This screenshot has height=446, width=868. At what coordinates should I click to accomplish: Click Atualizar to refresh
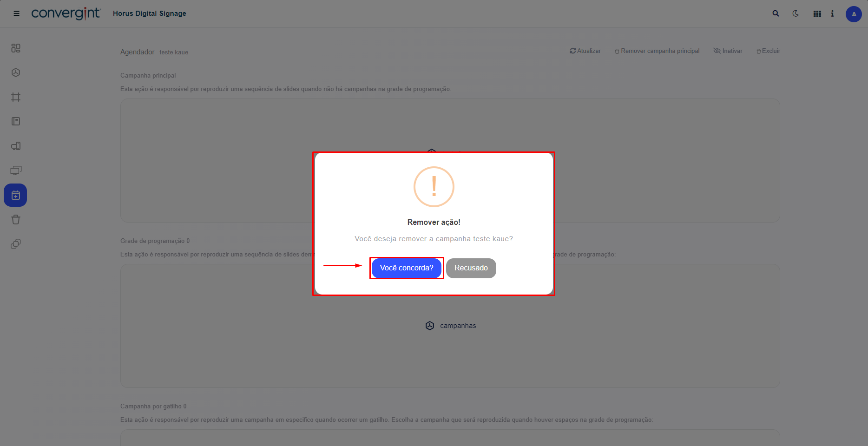(585, 51)
